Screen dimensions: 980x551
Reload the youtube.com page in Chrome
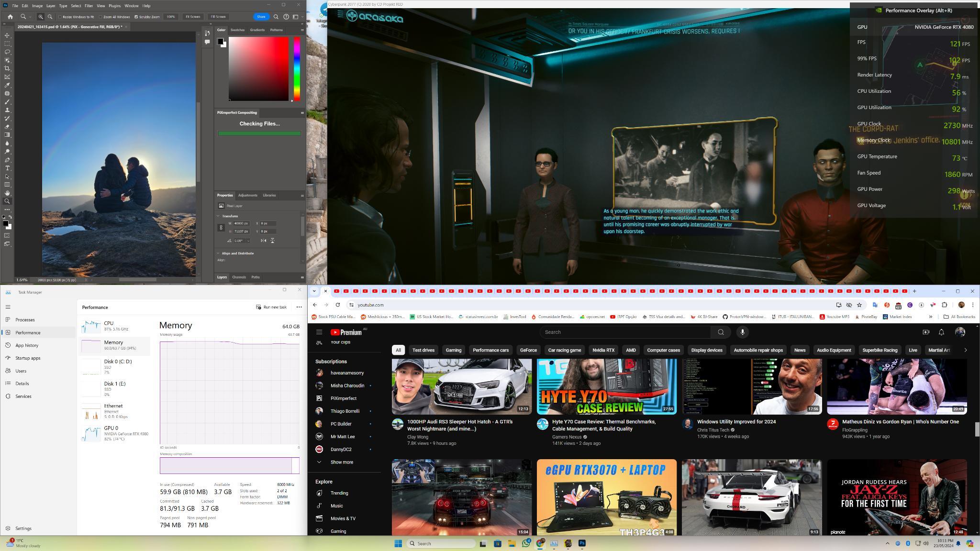338,305
